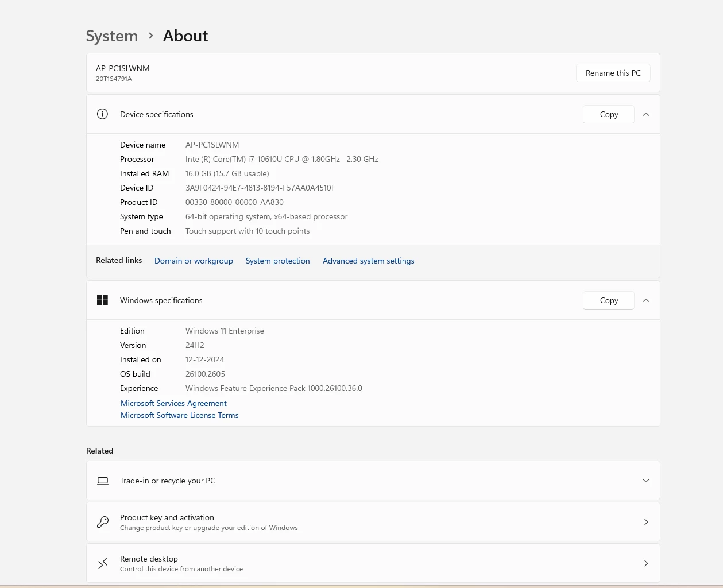Click the Device ID value 3A9F0424
The image size is (723, 588).
(260, 188)
